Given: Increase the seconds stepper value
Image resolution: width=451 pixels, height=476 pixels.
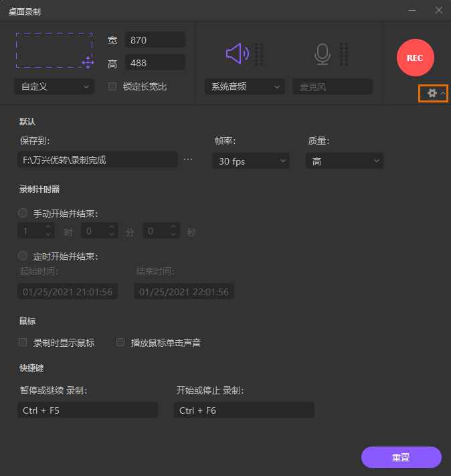Looking at the screenshot, I should [173, 227].
